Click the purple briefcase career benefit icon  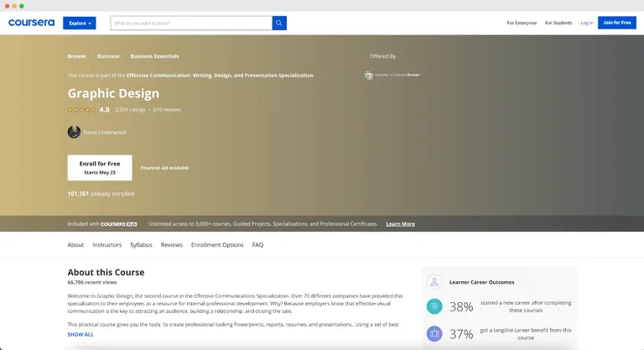coord(434,333)
